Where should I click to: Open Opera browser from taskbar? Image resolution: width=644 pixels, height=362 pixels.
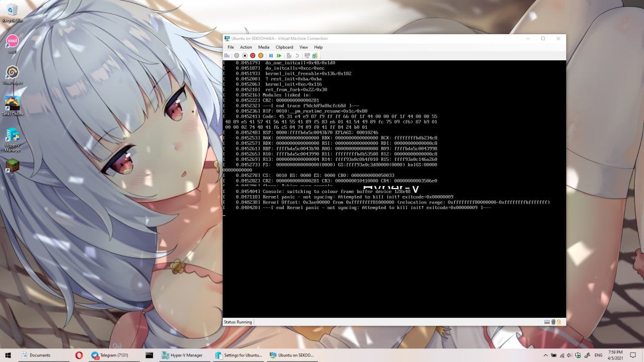click(x=79, y=355)
